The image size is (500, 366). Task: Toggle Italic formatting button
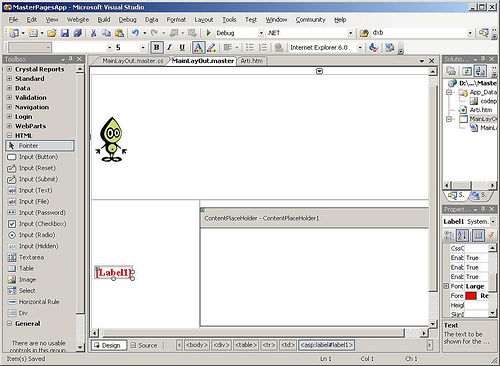169,48
